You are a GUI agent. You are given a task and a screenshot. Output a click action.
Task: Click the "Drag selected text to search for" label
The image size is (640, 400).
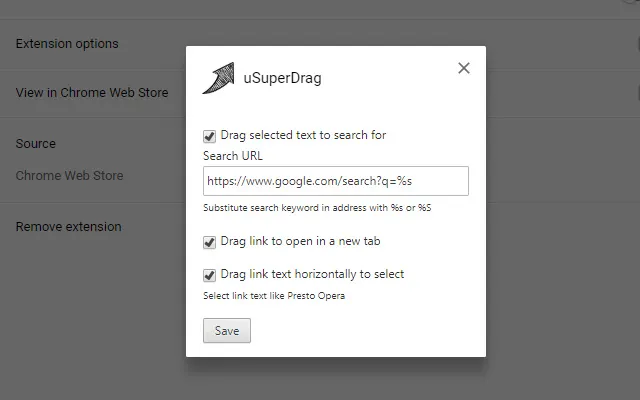[x=302, y=135]
